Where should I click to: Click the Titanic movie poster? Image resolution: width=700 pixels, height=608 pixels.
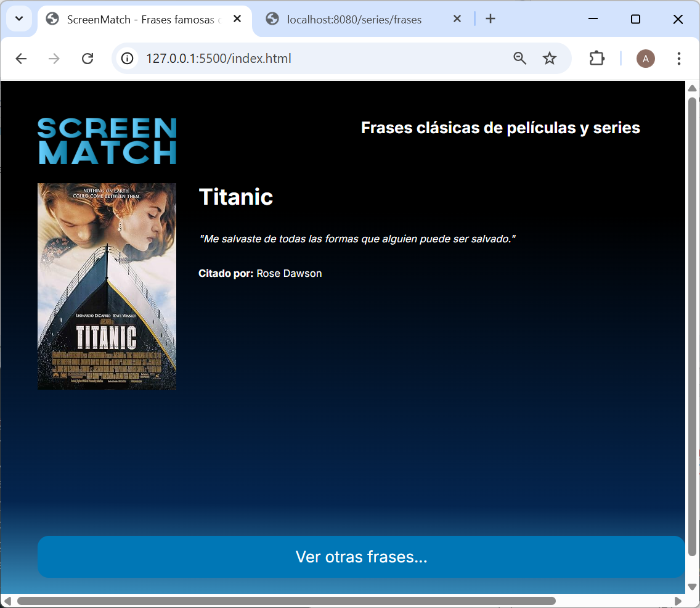pyautogui.click(x=107, y=286)
